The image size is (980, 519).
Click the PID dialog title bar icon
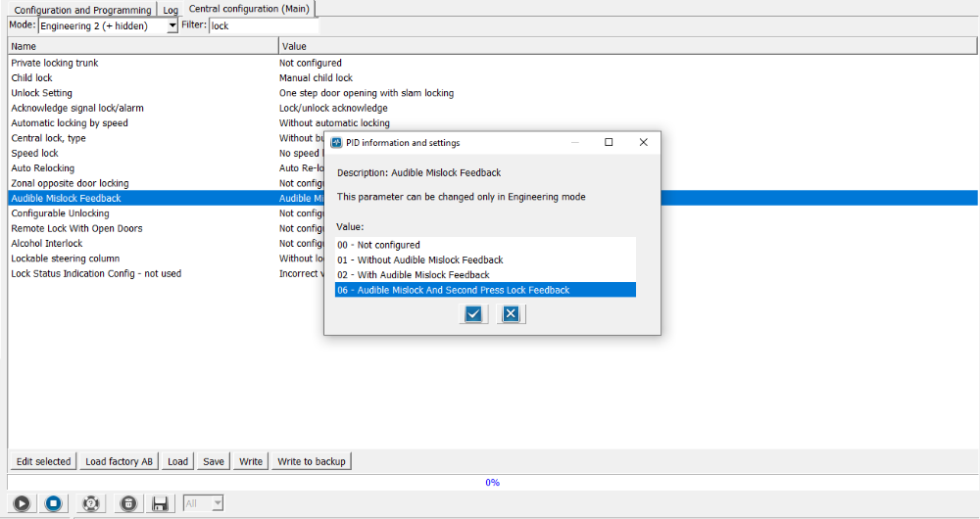click(336, 142)
